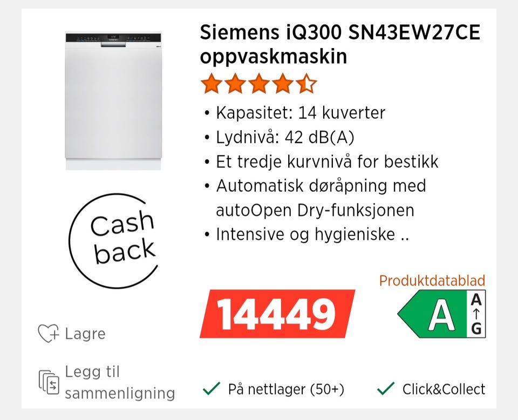
Task: Click the heart-plus Lagre icon
Action: pyautogui.click(x=48, y=333)
